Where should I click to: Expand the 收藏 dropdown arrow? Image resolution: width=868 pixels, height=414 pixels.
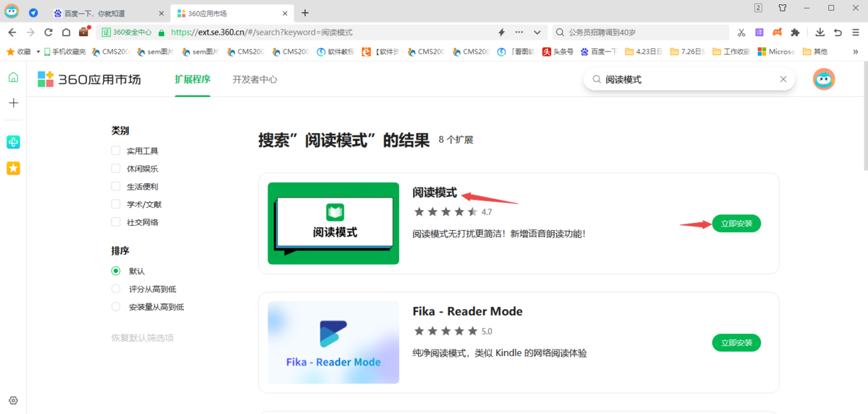pyautogui.click(x=38, y=52)
